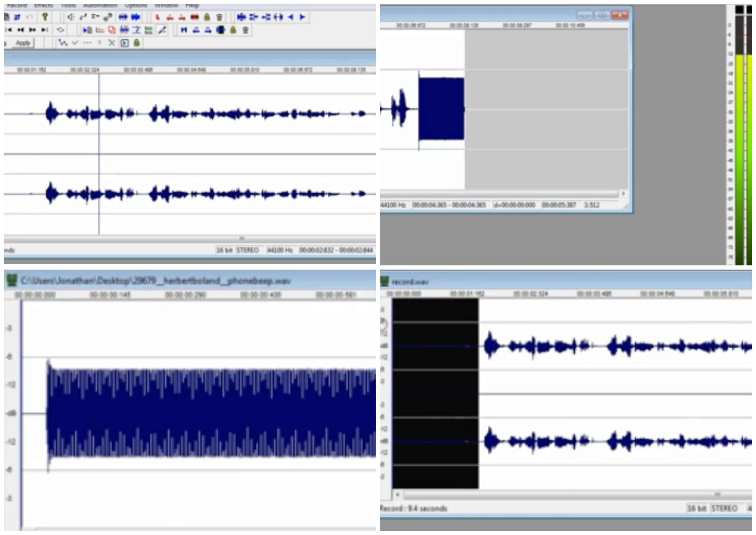Toggle the green boxed play-arrow icon
The image size is (756, 535).
click(x=124, y=43)
